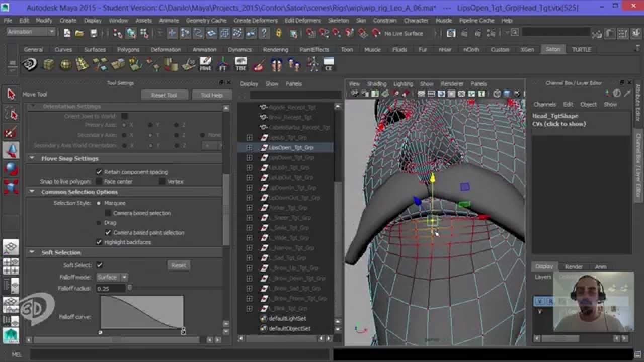Screen dimensions: 644x362
Task: Switch to four view layout
Action: pyautogui.click(x=11, y=266)
